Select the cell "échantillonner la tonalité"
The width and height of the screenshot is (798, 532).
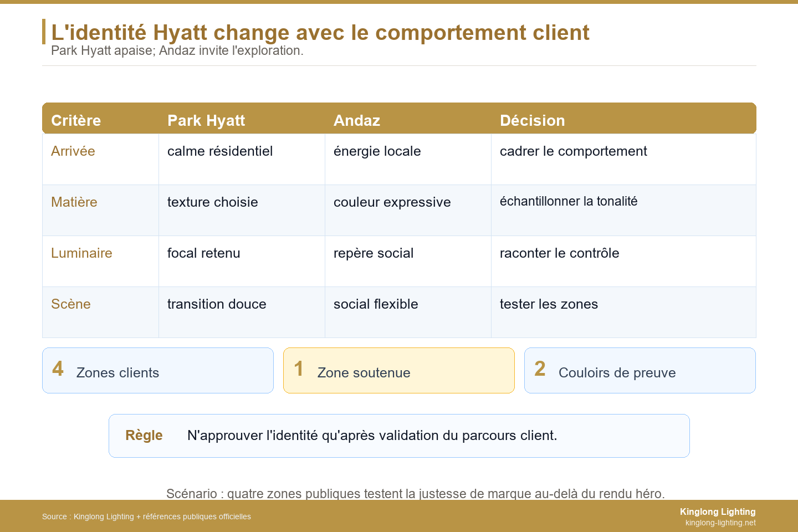click(x=569, y=201)
